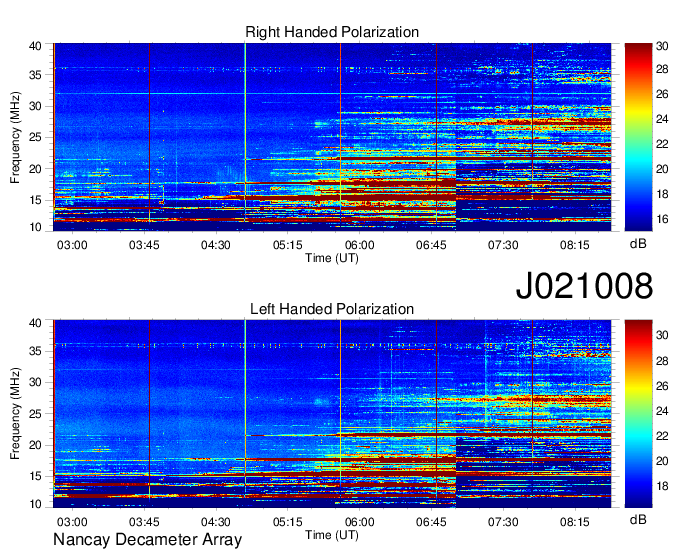
Task: Click the 08:15 time tick under Left Handed plot
Action: click(575, 522)
